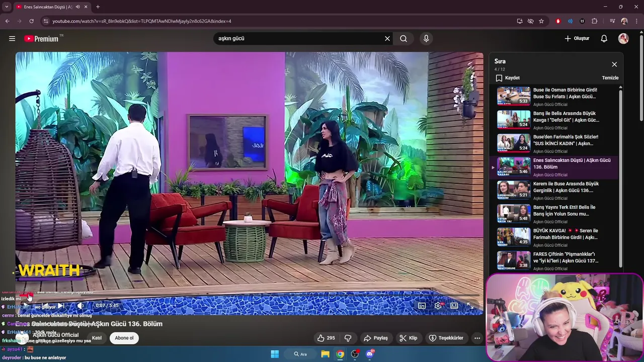Viewport: 644px width, 362px height.
Task: Click the crossed-eye icon in address bar
Action: pyautogui.click(x=530, y=21)
